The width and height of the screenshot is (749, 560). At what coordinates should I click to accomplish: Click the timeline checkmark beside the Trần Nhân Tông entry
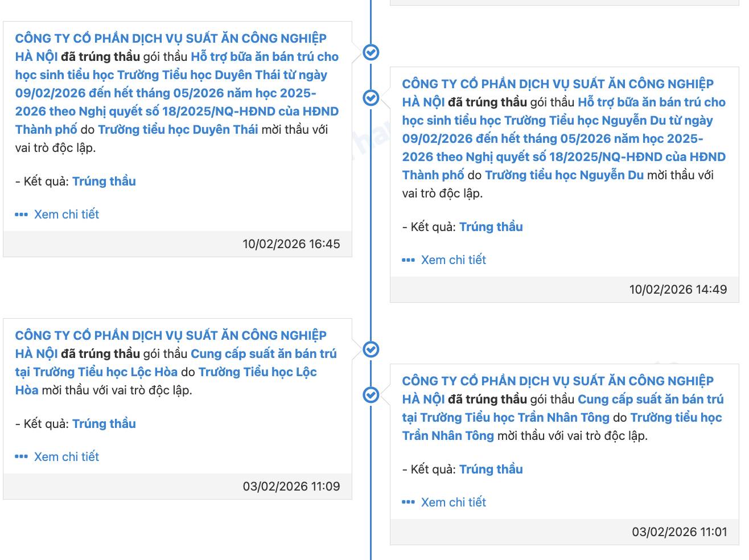[371, 394]
